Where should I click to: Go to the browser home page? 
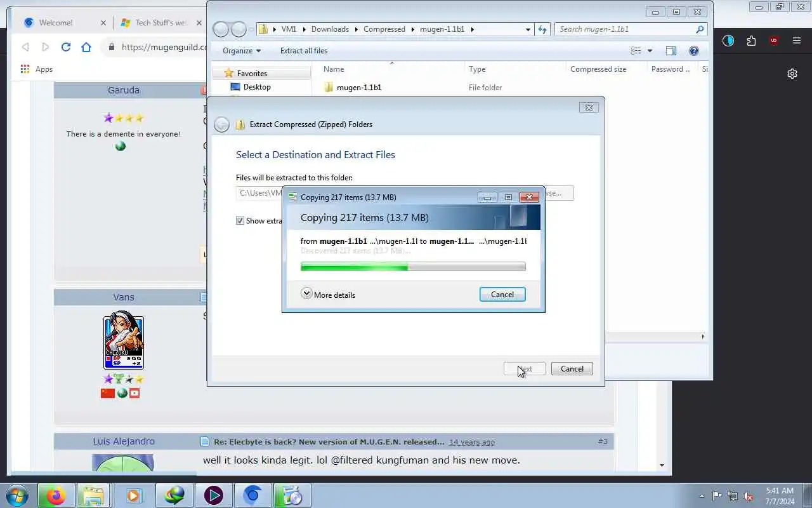click(86, 47)
